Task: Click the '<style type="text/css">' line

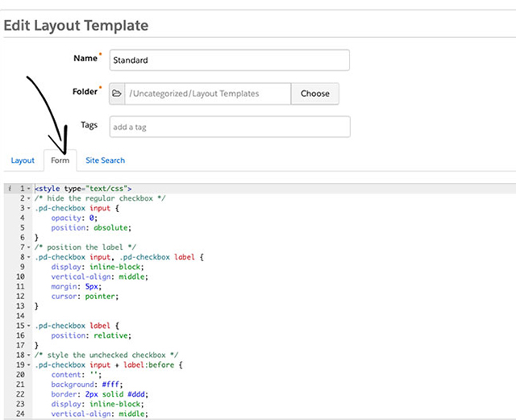Action: point(83,189)
